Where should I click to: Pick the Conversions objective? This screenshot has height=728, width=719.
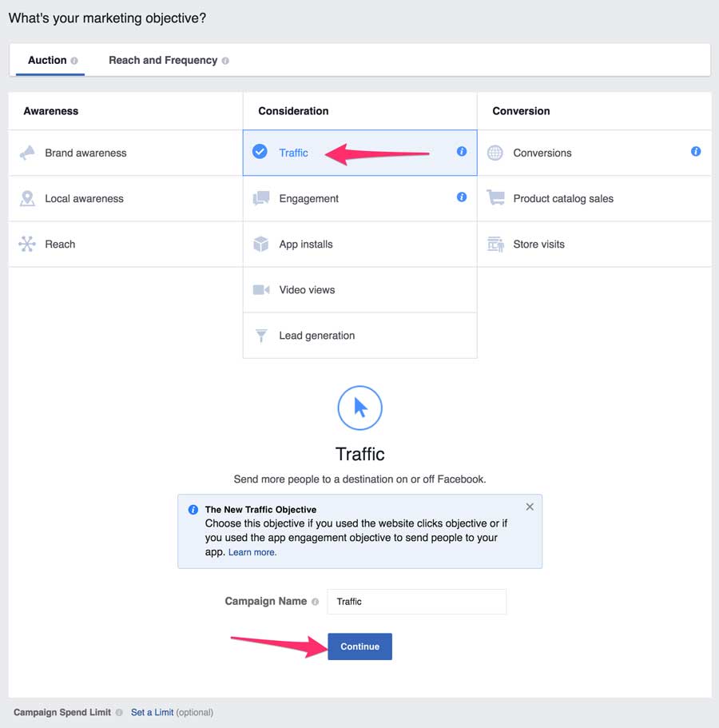(594, 153)
